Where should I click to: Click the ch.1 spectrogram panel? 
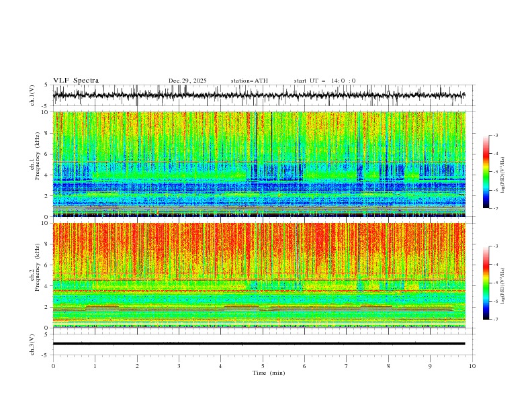click(x=259, y=164)
